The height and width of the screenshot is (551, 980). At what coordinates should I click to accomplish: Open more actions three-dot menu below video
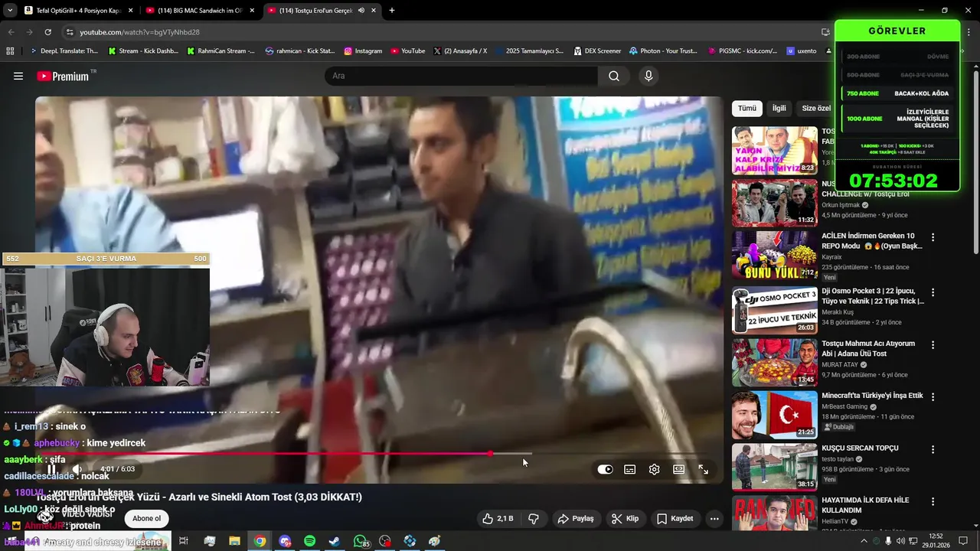(714, 518)
